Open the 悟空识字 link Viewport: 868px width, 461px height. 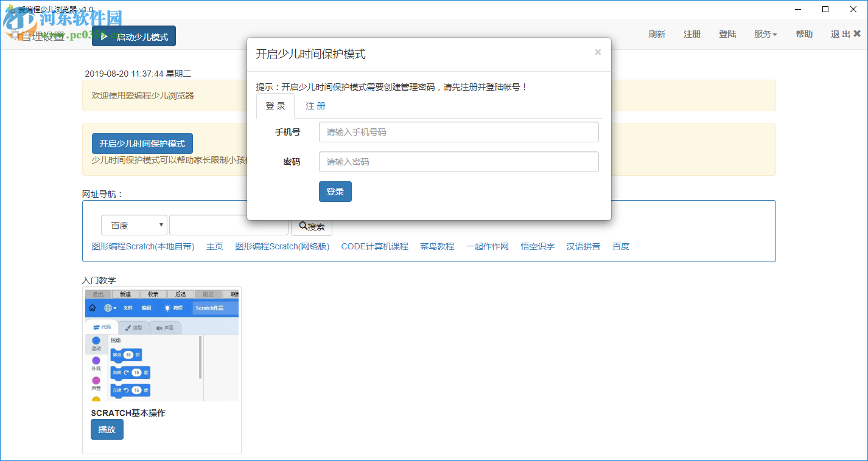pos(537,246)
